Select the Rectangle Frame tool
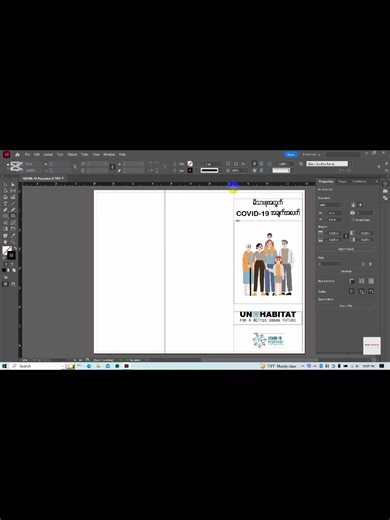This screenshot has width=390, height=520. [5, 216]
